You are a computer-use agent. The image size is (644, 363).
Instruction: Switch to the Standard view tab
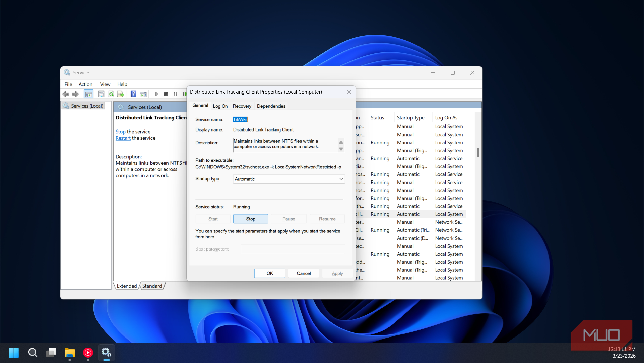[152, 286]
